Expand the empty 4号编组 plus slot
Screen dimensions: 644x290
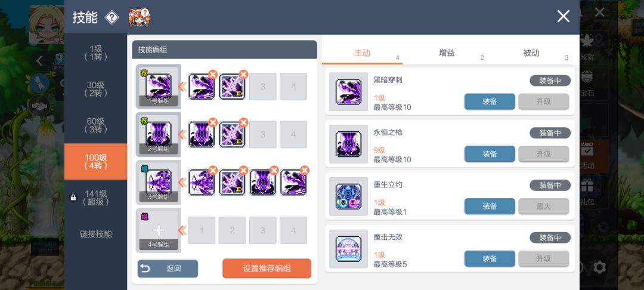pyautogui.click(x=158, y=230)
